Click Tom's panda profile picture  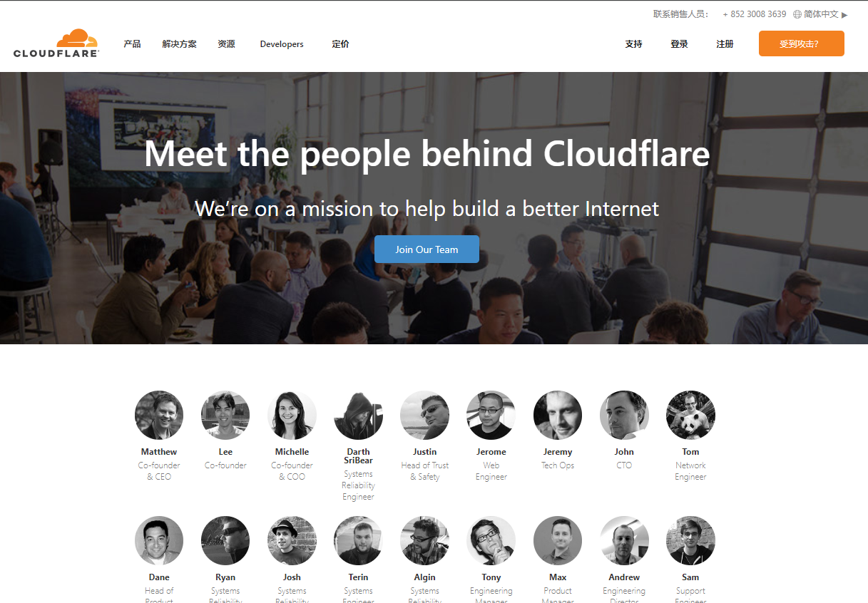(690, 415)
